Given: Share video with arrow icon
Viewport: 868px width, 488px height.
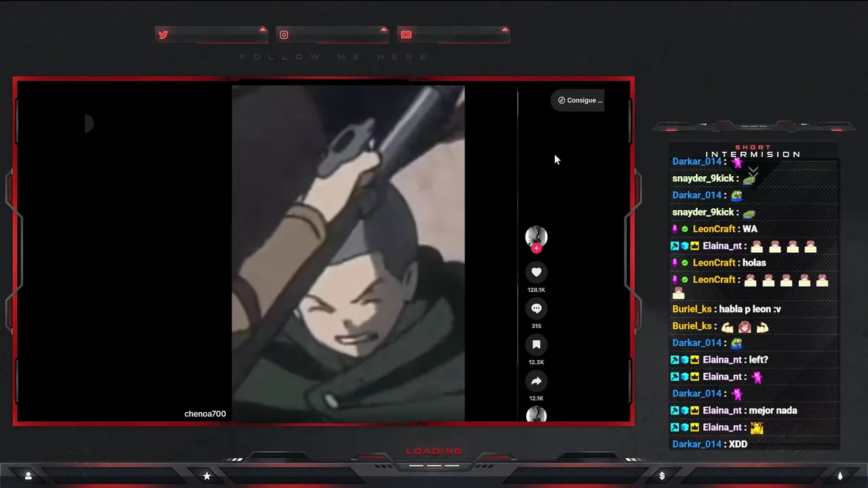Looking at the screenshot, I should pos(536,381).
